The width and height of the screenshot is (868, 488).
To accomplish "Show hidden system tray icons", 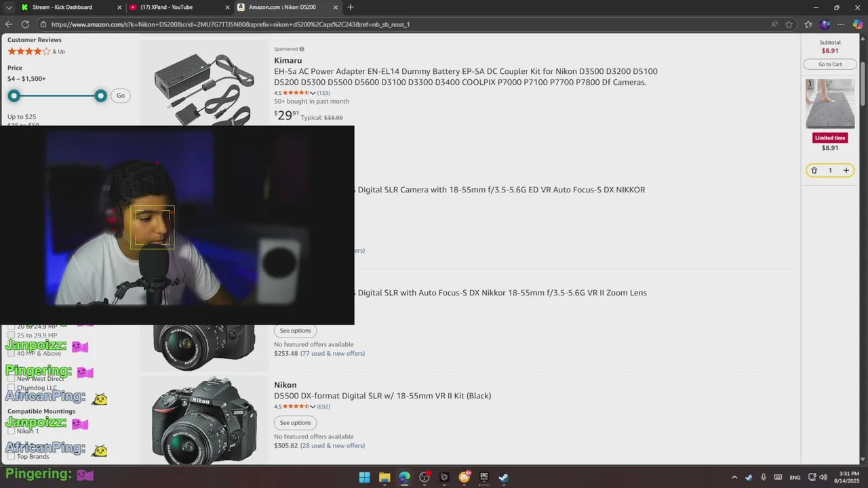I will coord(734,477).
